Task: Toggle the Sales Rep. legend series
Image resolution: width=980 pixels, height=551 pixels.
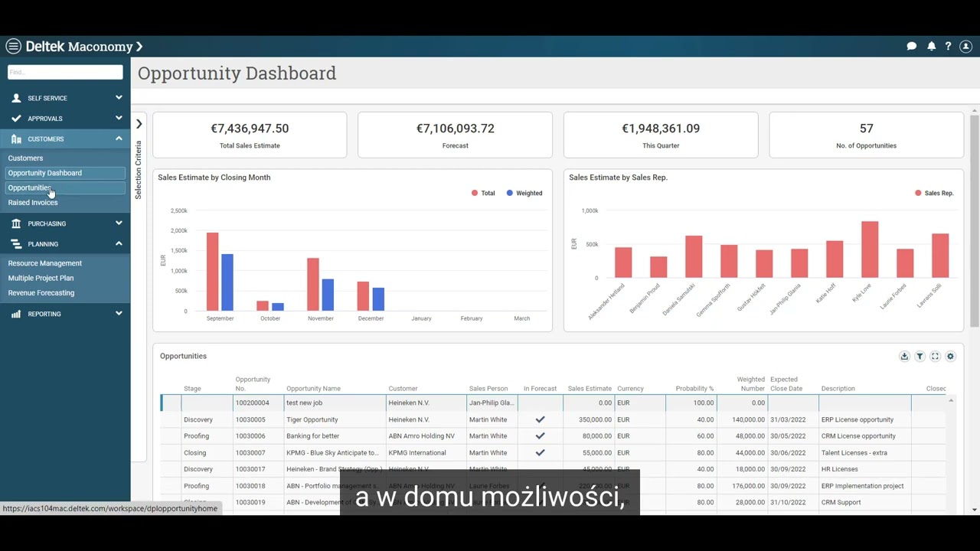Action: tap(934, 194)
